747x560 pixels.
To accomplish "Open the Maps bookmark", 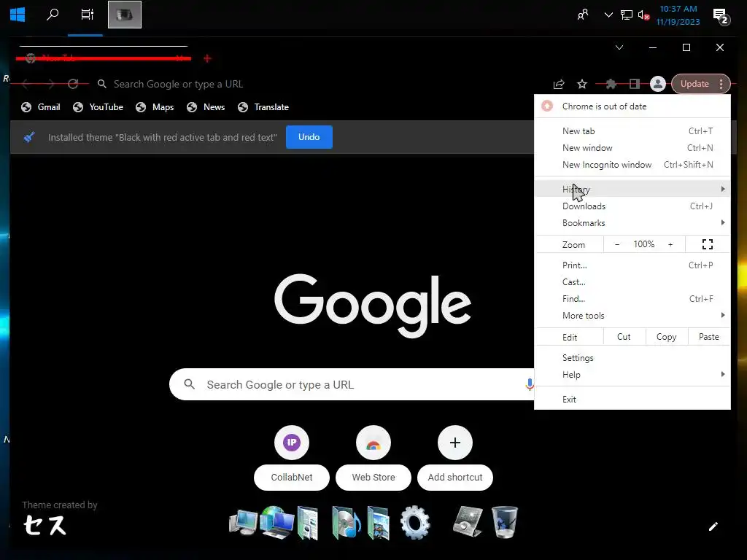I will coord(155,107).
